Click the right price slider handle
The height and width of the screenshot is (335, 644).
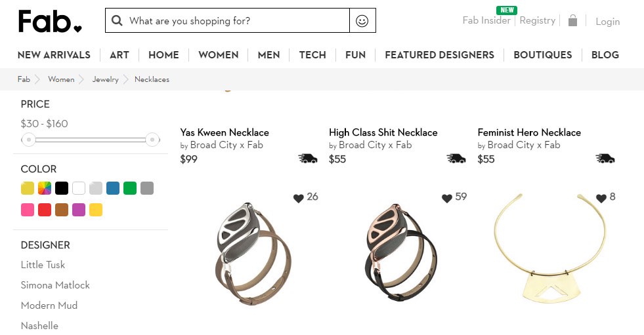[152, 140]
